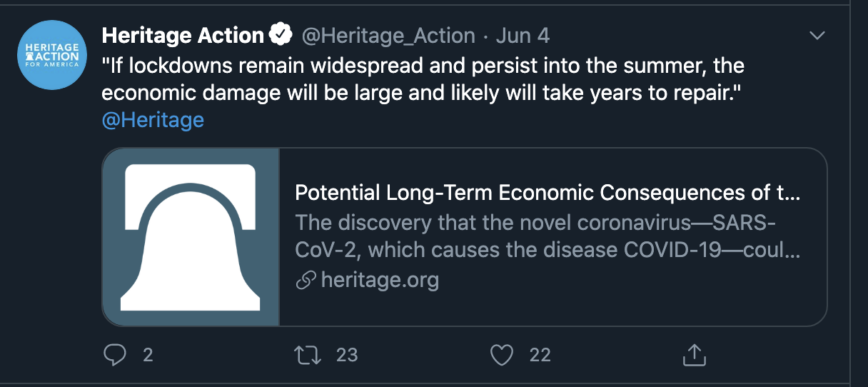Open the Heritage Action profile avatar
868x387 pixels.
pyautogui.click(x=52, y=54)
